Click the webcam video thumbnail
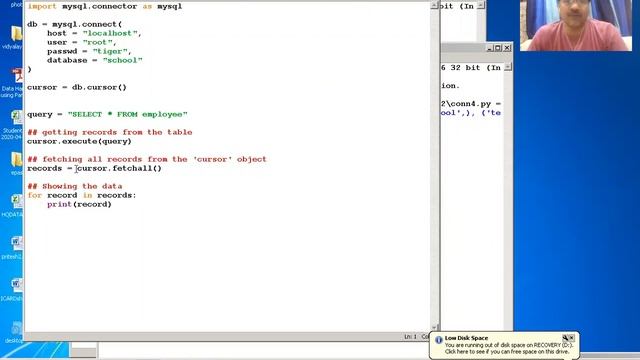This screenshot has height=360, width=640. 576,25
